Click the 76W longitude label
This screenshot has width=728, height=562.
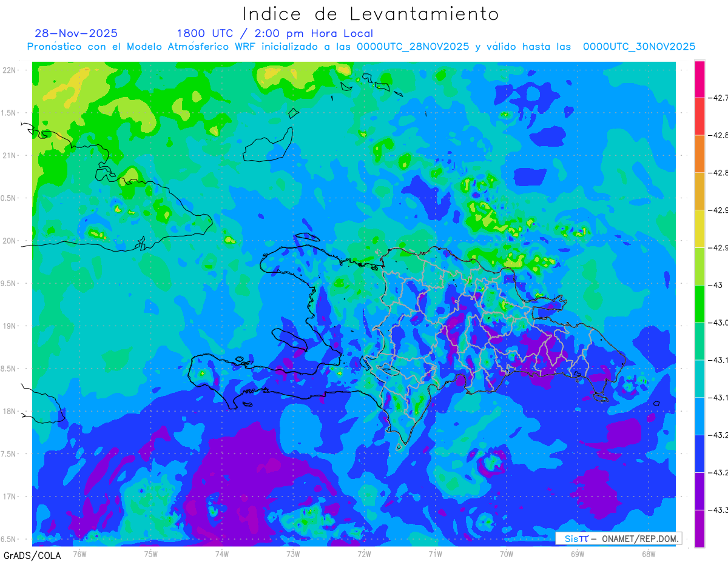coord(79,553)
